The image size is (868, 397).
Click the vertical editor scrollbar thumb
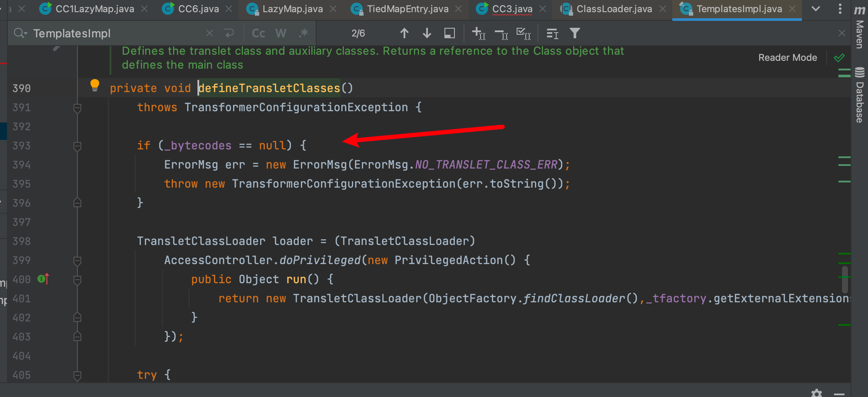pyautogui.click(x=845, y=280)
